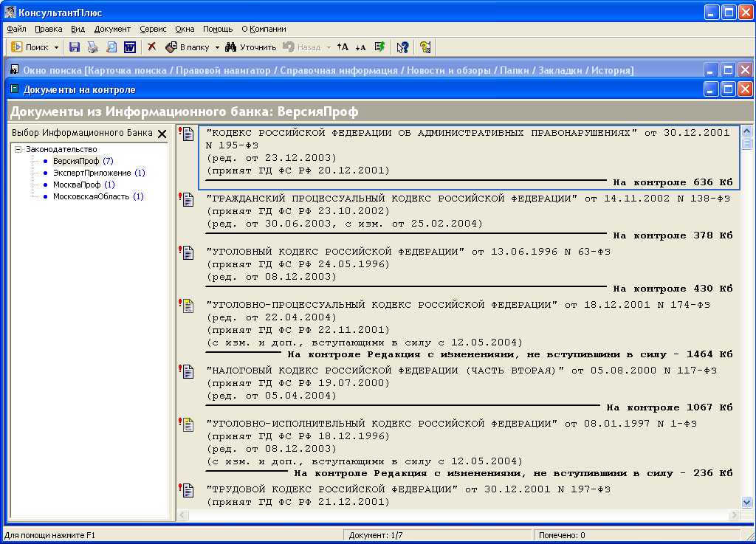Open Налоговый кодекс (часть вторая) document

(467, 389)
